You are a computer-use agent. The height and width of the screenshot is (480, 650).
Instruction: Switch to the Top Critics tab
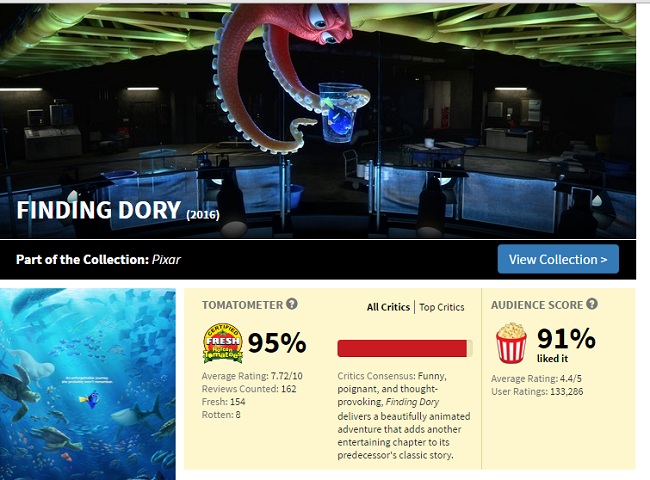coord(441,307)
